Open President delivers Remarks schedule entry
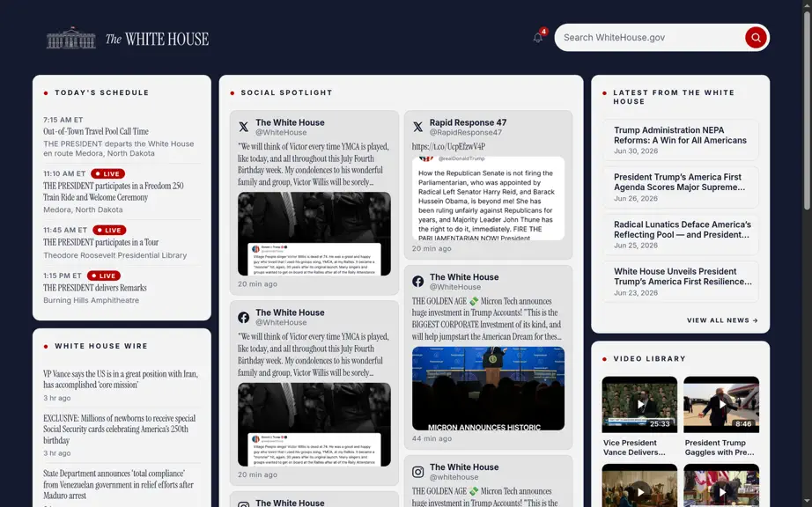The image size is (812, 507). tap(95, 288)
